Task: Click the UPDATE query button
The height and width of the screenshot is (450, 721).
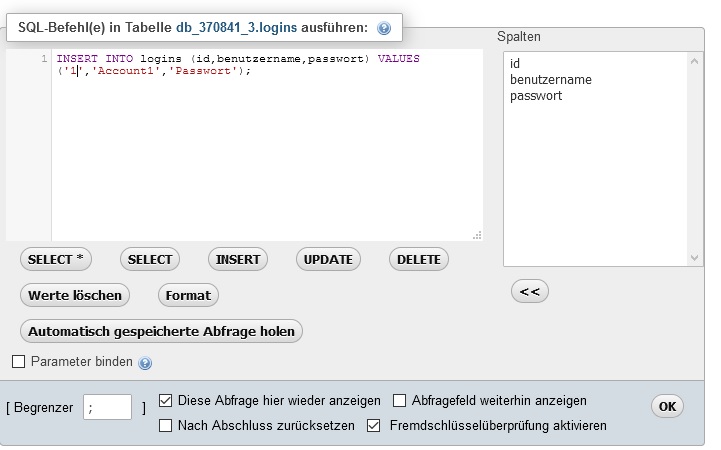Action: (x=328, y=259)
